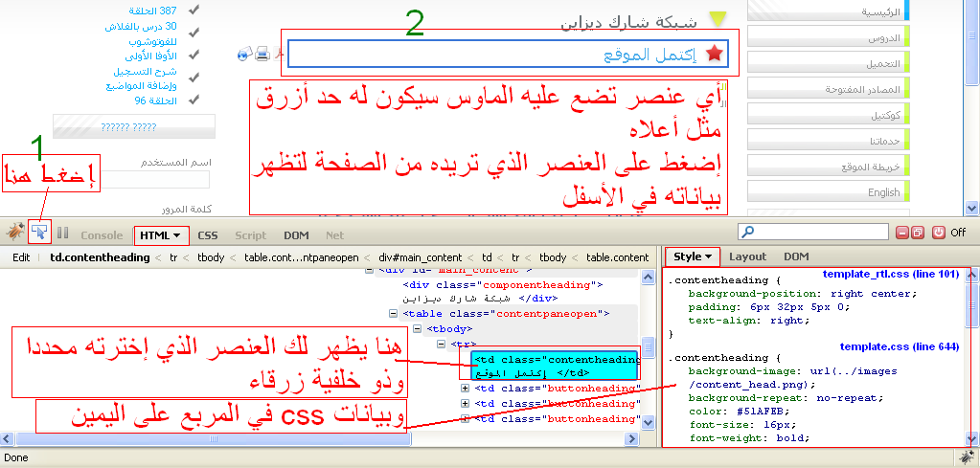Open the English menu item

click(828, 191)
